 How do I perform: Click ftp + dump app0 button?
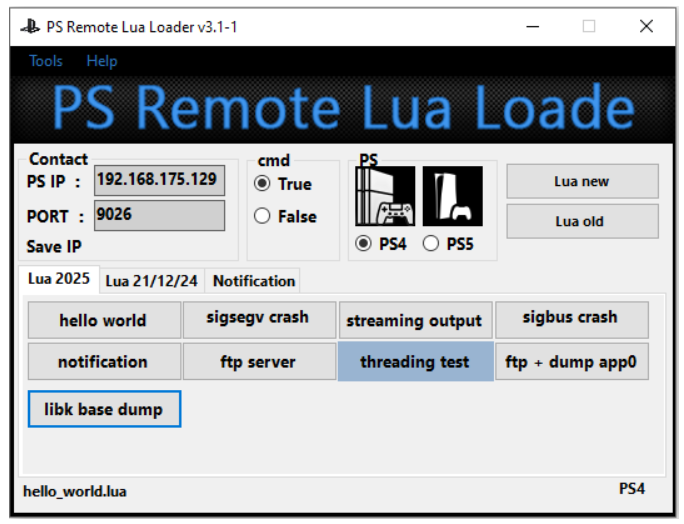[572, 361]
